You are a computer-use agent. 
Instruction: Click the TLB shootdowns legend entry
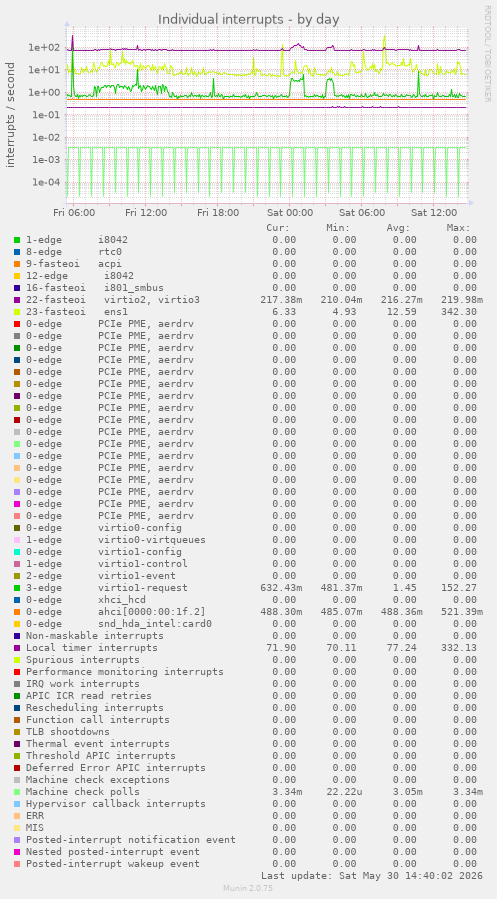tap(68, 732)
